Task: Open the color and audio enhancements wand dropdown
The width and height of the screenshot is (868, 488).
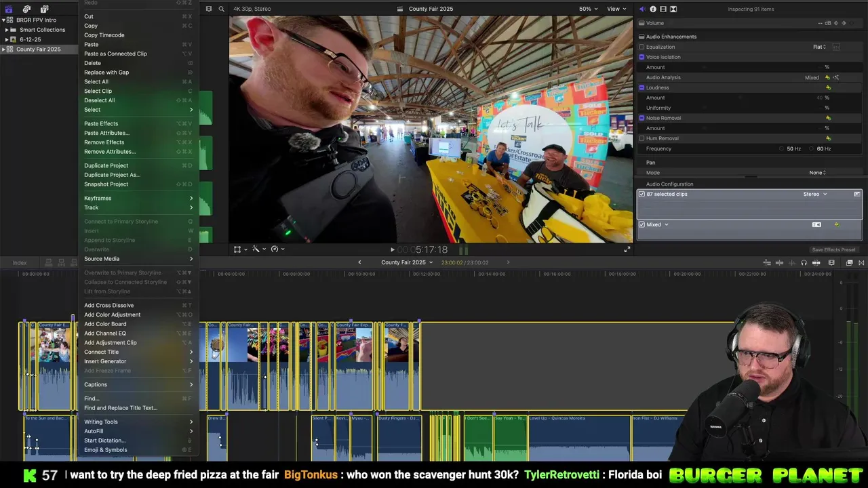Action: [258, 249]
